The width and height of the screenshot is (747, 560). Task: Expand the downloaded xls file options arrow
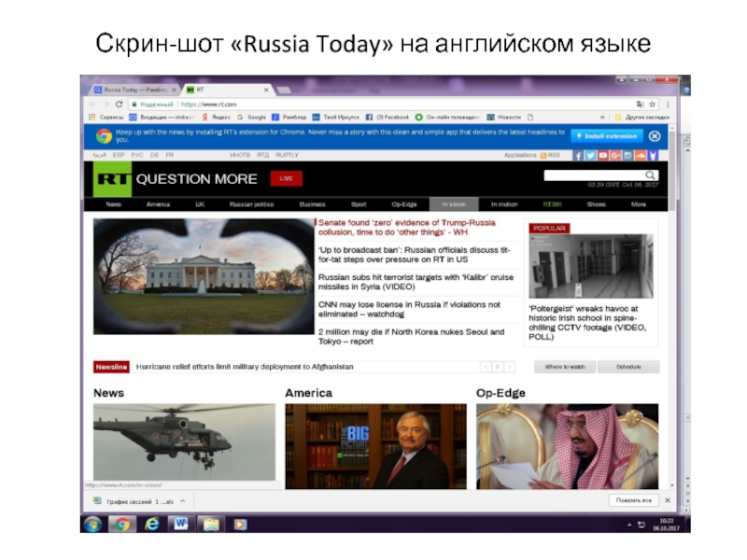(x=182, y=501)
